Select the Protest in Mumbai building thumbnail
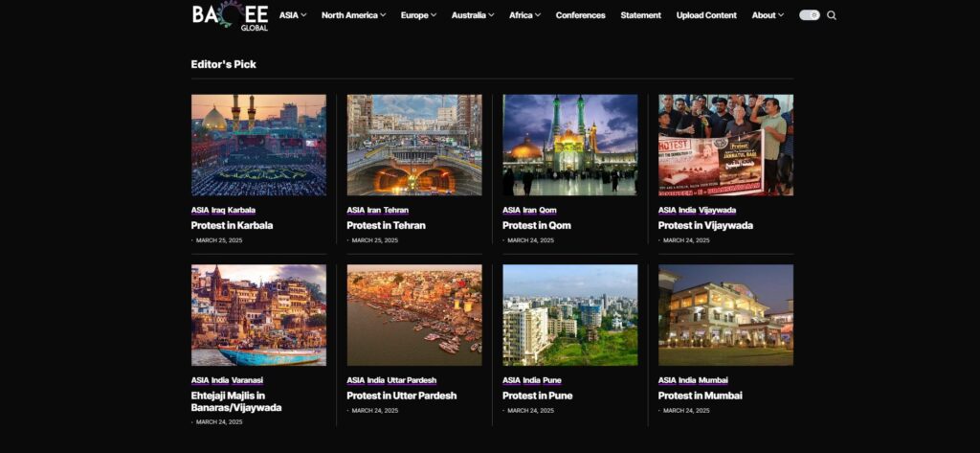Image resolution: width=980 pixels, height=453 pixels. pyautogui.click(x=725, y=315)
